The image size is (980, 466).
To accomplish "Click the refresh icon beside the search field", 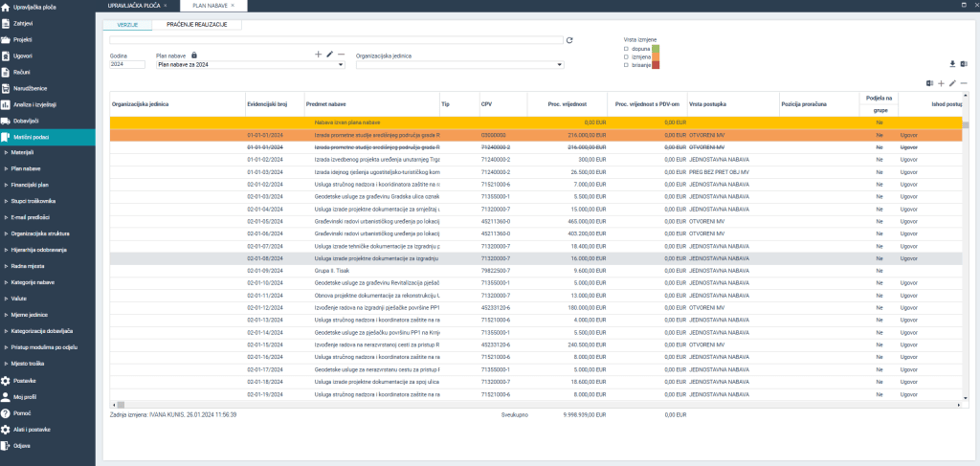I will [569, 40].
